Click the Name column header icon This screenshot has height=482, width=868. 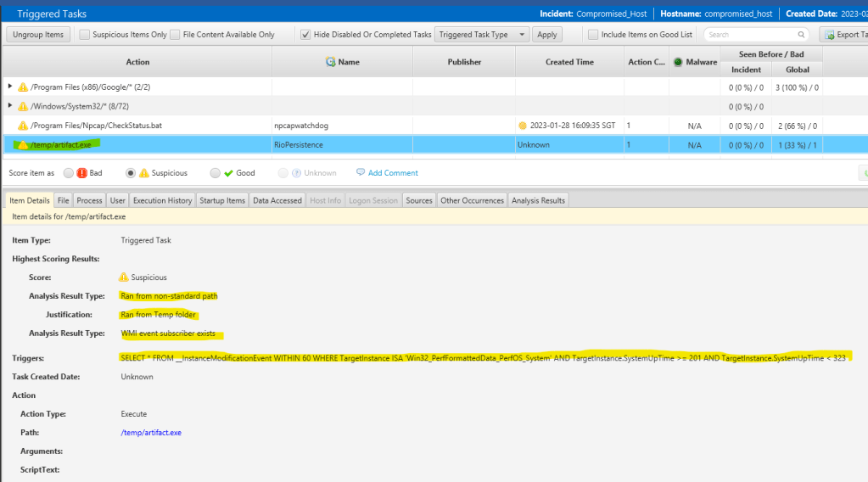(330, 62)
